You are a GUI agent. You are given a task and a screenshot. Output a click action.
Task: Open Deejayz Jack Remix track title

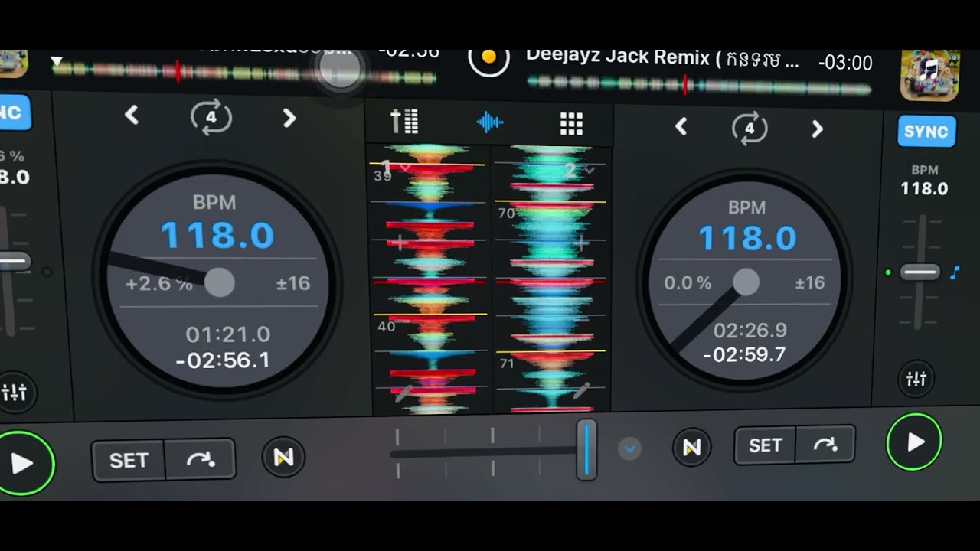pyautogui.click(x=662, y=58)
